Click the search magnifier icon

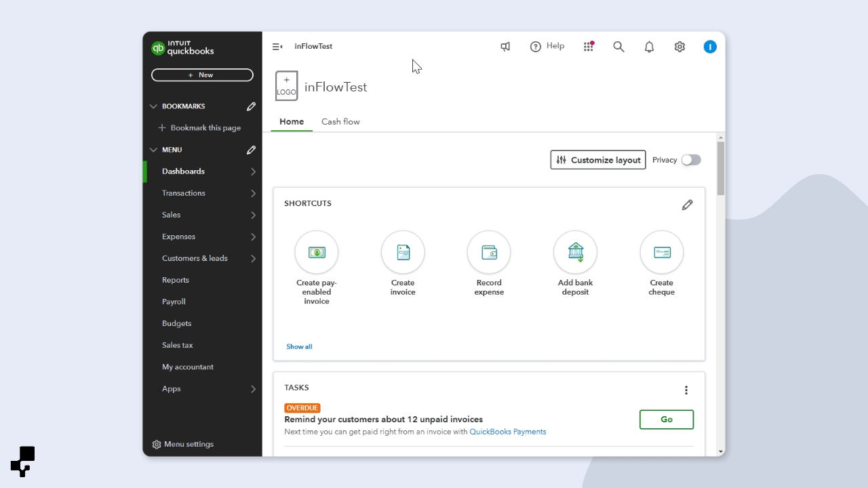pyautogui.click(x=618, y=47)
